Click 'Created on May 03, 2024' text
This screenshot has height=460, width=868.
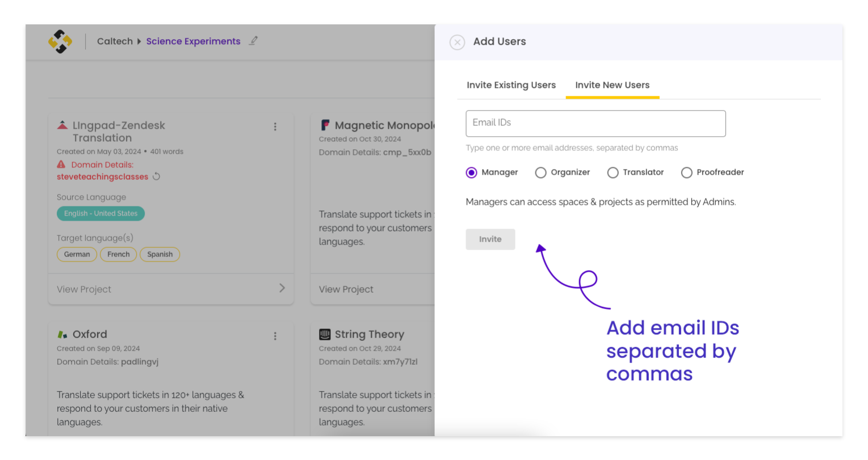[99, 151]
